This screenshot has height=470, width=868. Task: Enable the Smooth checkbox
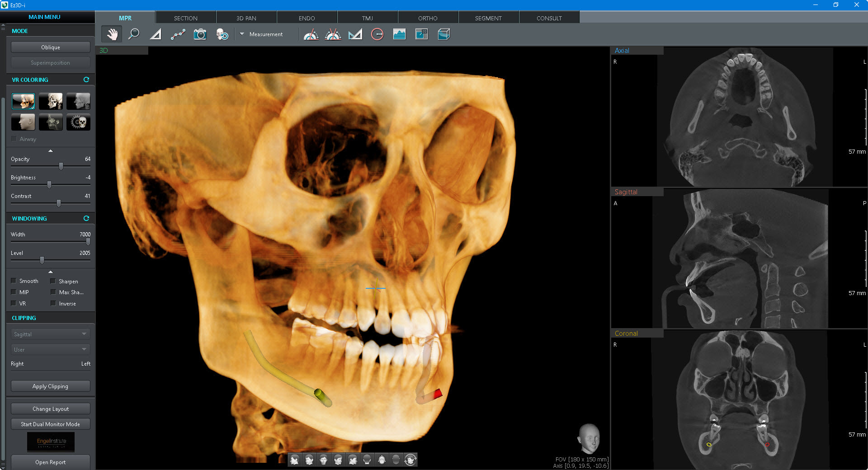click(14, 281)
